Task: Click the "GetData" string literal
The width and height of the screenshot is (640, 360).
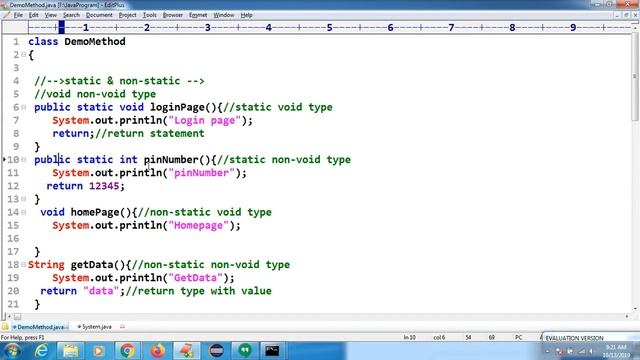Action: pyautogui.click(x=196, y=278)
